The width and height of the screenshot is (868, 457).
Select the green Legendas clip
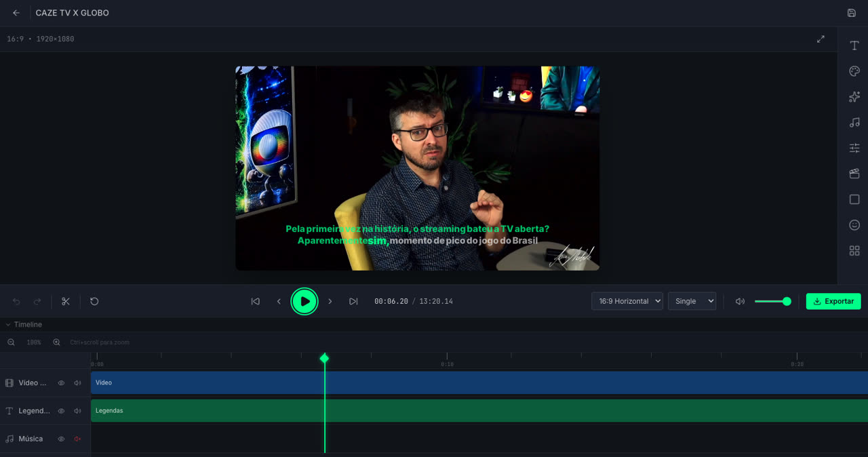pyautogui.click(x=479, y=410)
